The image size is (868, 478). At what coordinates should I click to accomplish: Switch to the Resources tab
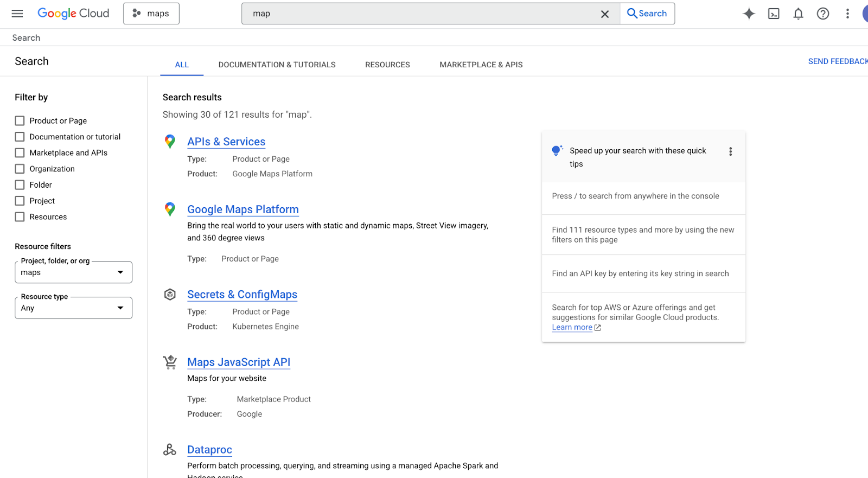(387, 65)
